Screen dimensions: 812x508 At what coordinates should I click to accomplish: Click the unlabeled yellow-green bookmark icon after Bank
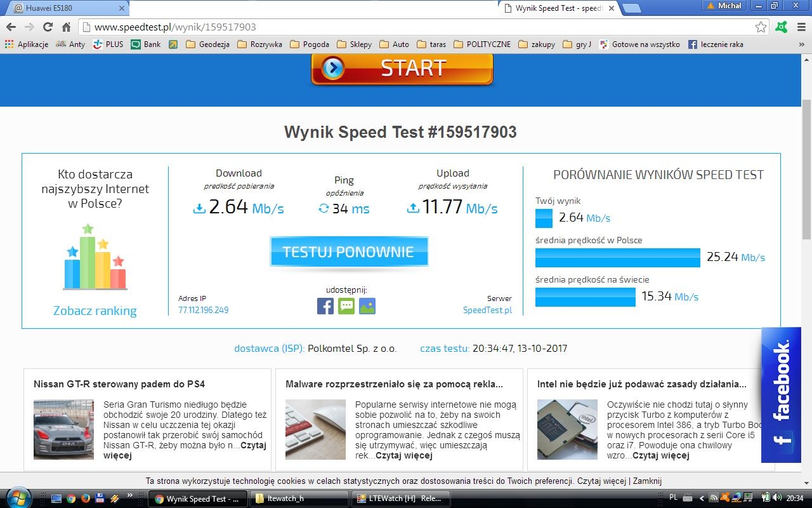coord(173,44)
